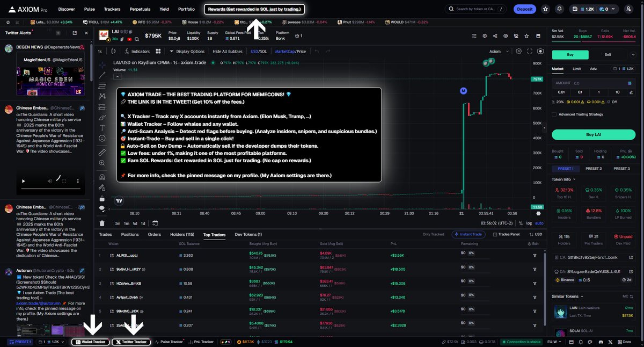Open the Twitter Tracker

click(131, 342)
